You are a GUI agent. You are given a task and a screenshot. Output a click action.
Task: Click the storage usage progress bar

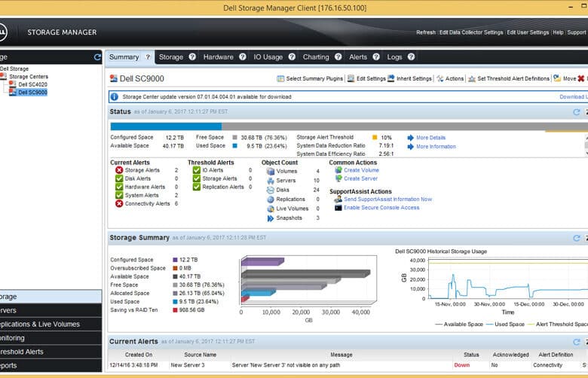(349, 127)
